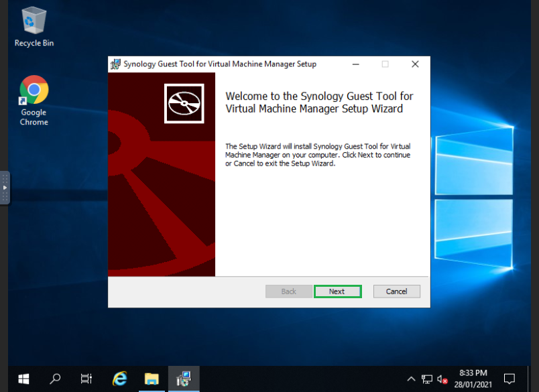
Task: Click Next to continue the setup
Action: click(x=337, y=291)
